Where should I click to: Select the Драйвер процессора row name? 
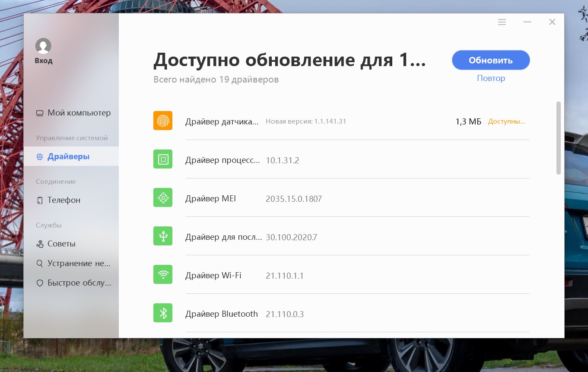click(222, 160)
